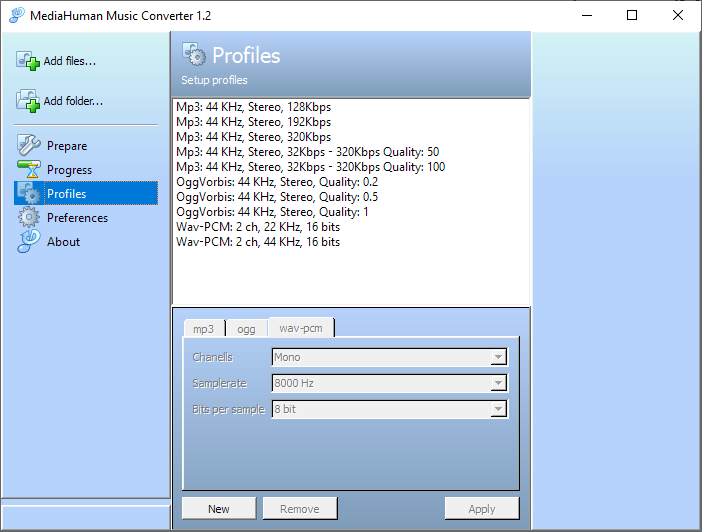Click the Bits per sample dropdown arrow
Image resolution: width=702 pixels, height=532 pixels.
[498, 409]
